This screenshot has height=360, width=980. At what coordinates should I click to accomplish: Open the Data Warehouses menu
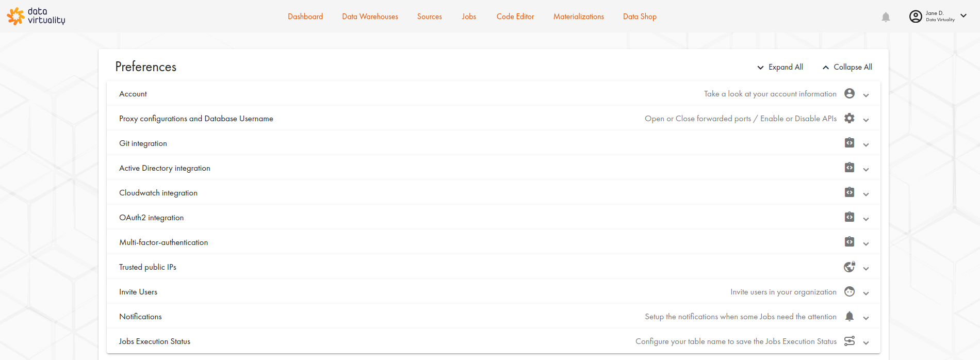pos(370,17)
